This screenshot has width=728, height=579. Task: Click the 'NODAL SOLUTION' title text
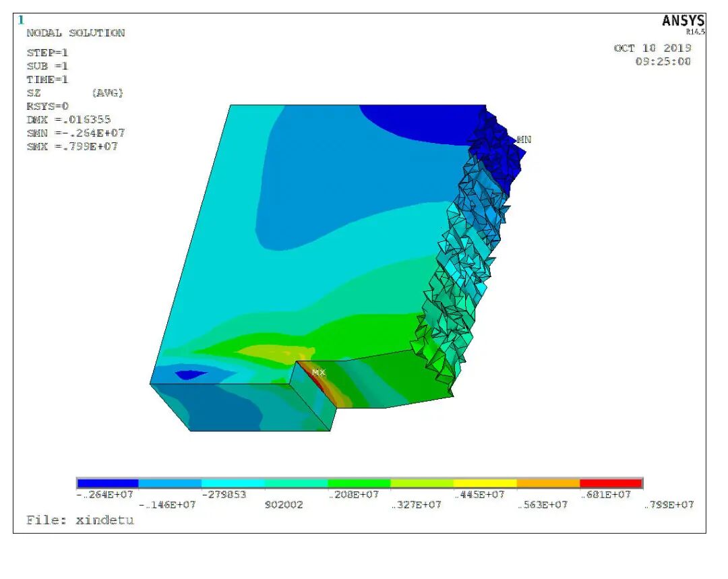point(75,33)
